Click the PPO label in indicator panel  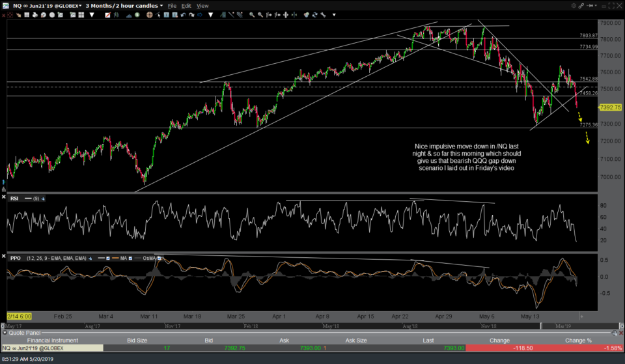[16, 259]
